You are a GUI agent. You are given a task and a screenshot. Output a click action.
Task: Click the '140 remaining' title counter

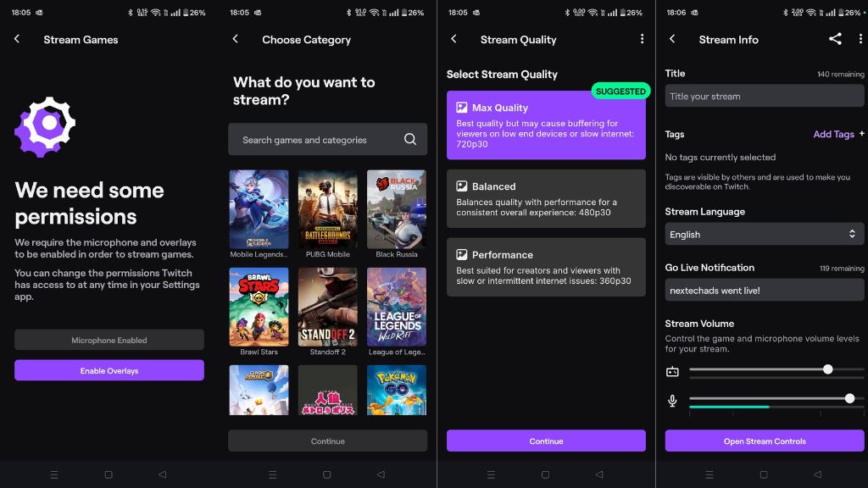840,75
